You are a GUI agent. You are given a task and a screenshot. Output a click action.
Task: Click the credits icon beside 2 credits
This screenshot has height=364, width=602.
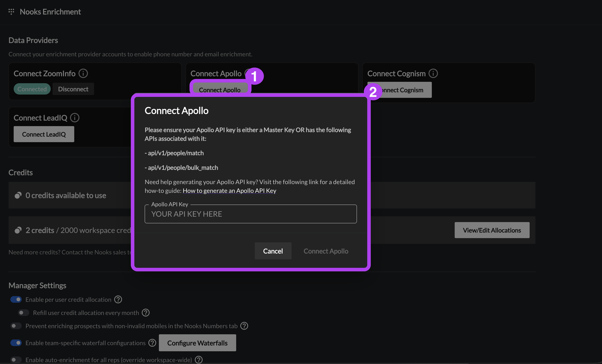click(x=18, y=230)
